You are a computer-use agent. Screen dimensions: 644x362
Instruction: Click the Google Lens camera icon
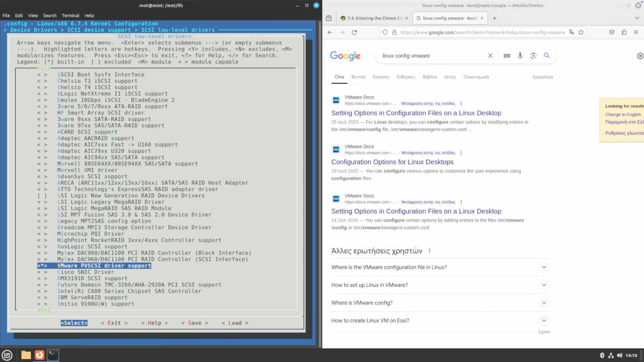tap(533, 55)
